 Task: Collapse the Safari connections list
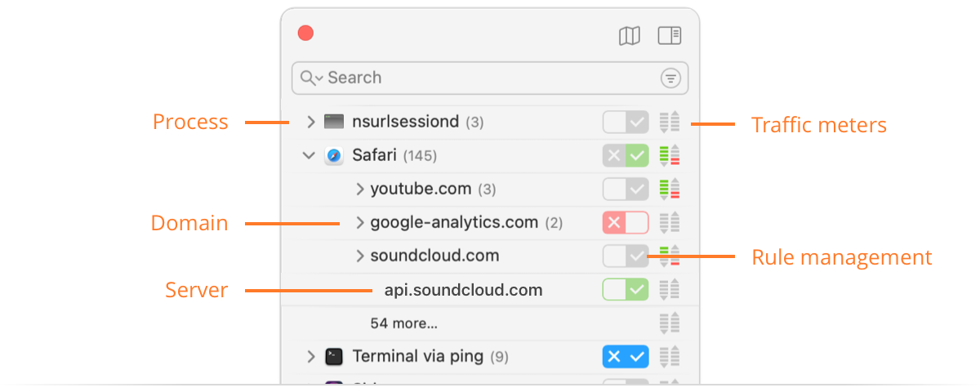pyautogui.click(x=310, y=155)
